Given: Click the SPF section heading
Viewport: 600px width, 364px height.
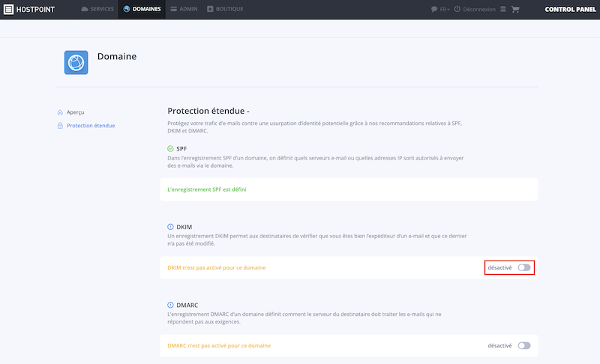Looking at the screenshot, I should (x=181, y=148).
